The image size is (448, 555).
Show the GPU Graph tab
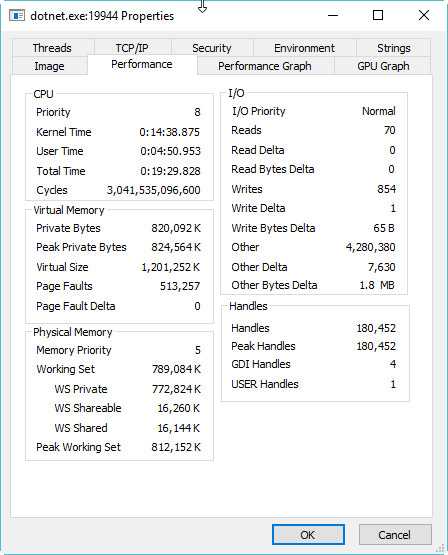pos(383,66)
